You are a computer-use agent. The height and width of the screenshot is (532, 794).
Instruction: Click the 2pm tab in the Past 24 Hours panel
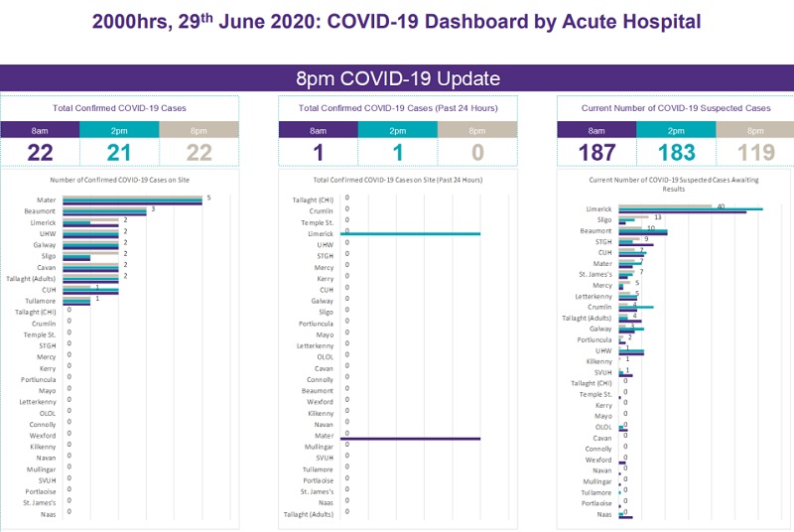click(x=397, y=130)
